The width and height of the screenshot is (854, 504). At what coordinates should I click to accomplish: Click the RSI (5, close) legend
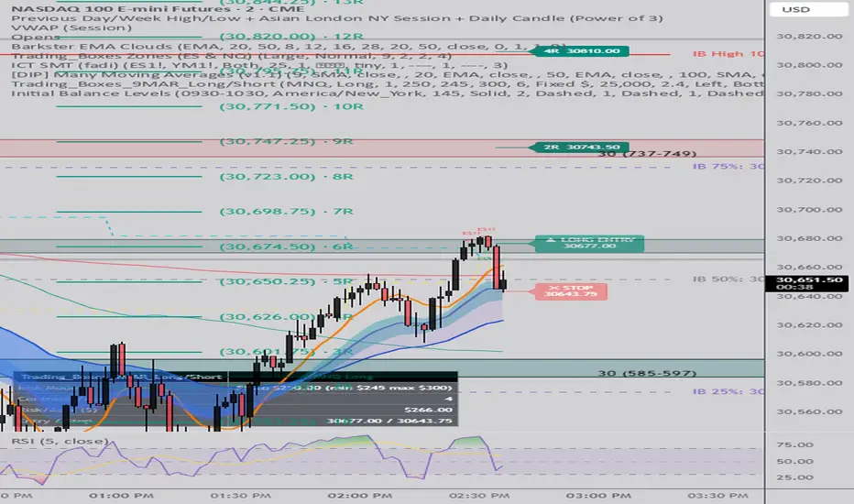click(60, 441)
